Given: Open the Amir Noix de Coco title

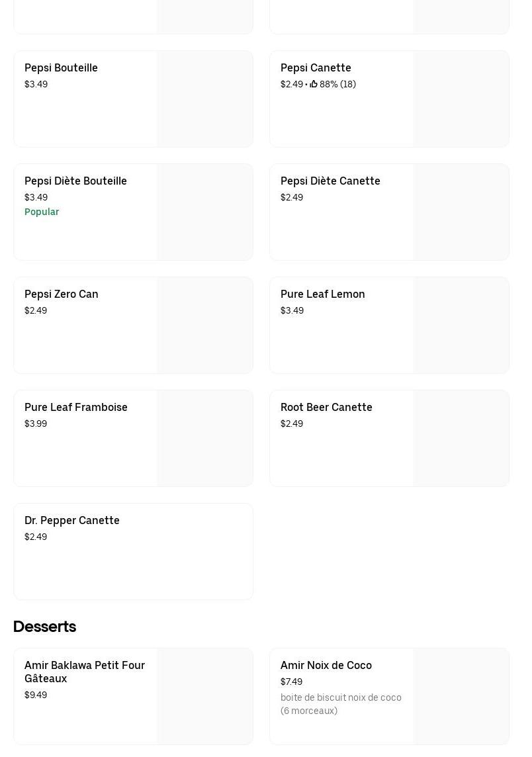Looking at the screenshot, I should tap(326, 666).
